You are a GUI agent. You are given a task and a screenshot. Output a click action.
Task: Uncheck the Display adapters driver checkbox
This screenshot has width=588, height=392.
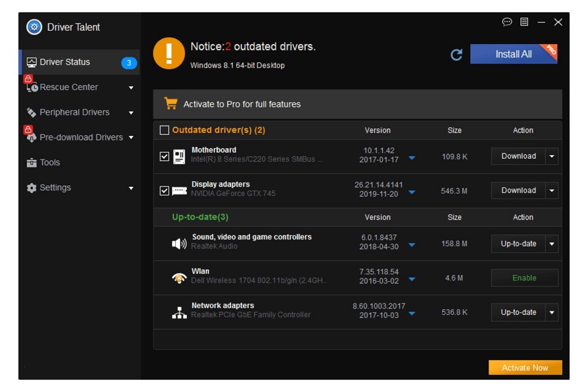[x=164, y=191]
